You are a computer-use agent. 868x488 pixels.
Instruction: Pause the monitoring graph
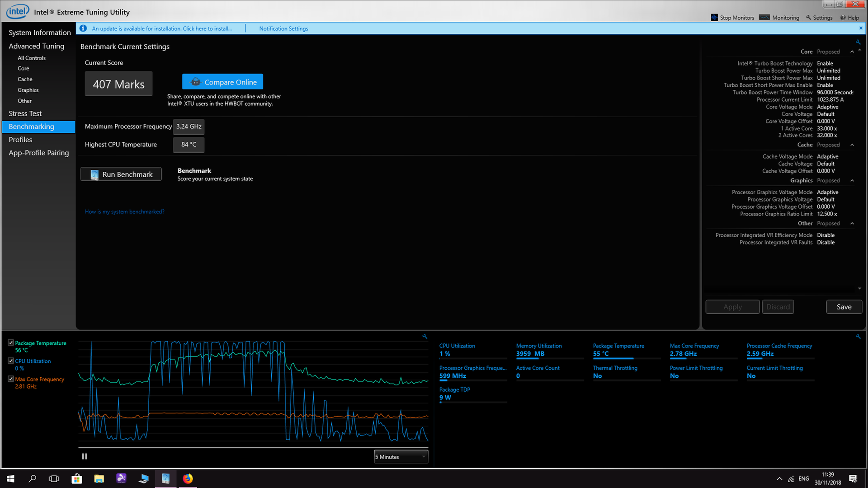tap(85, 456)
